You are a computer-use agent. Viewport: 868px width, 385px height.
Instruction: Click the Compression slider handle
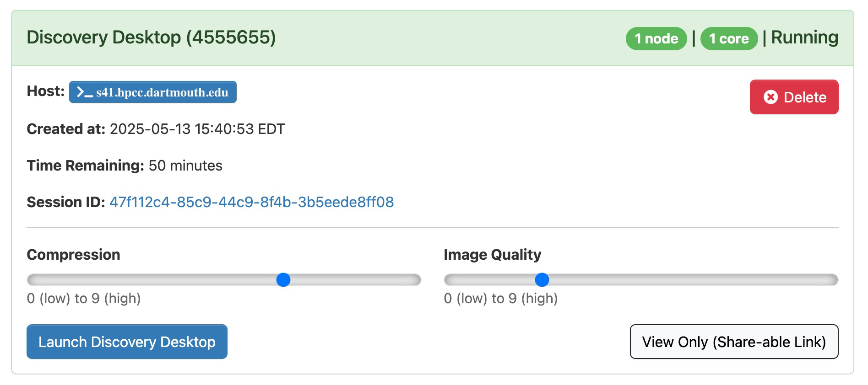[283, 280]
